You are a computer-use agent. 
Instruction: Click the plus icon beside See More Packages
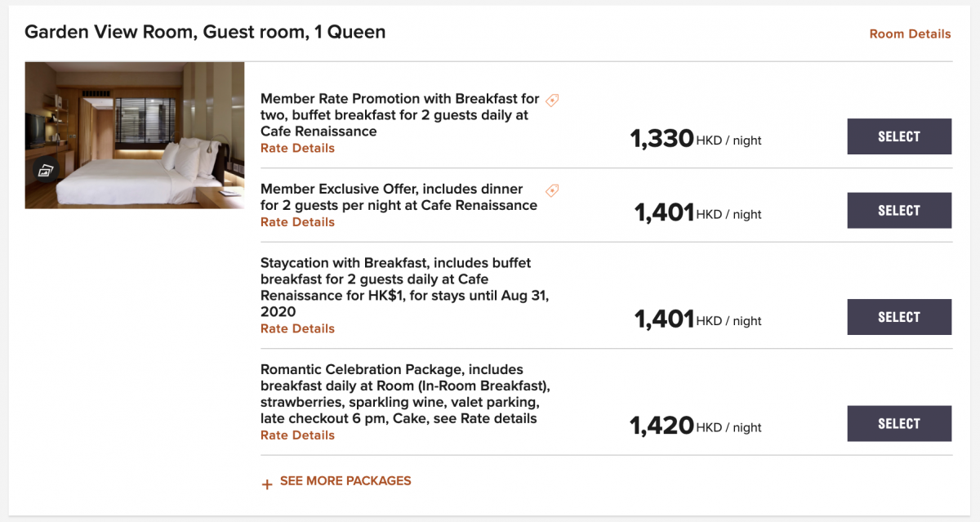[x=266, y=484]
